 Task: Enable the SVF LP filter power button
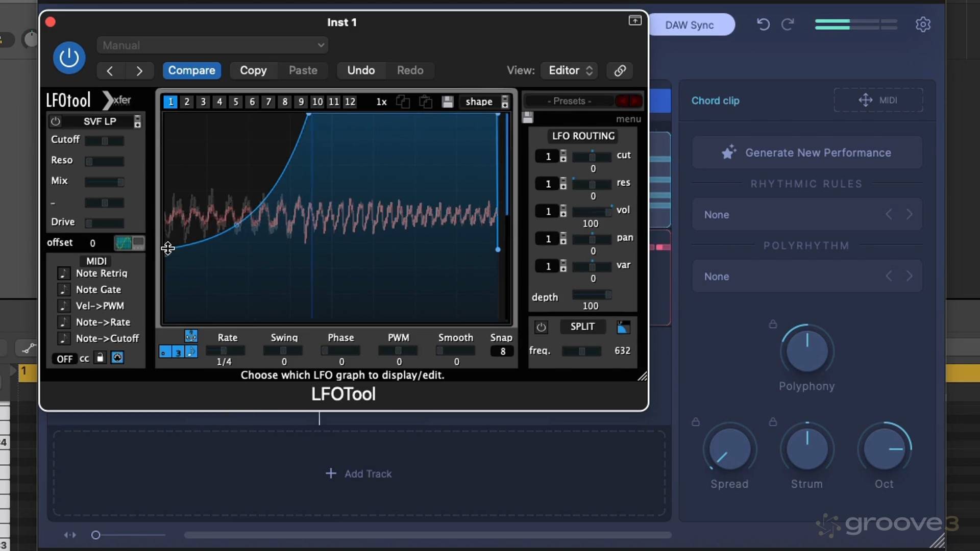point(55,121)
